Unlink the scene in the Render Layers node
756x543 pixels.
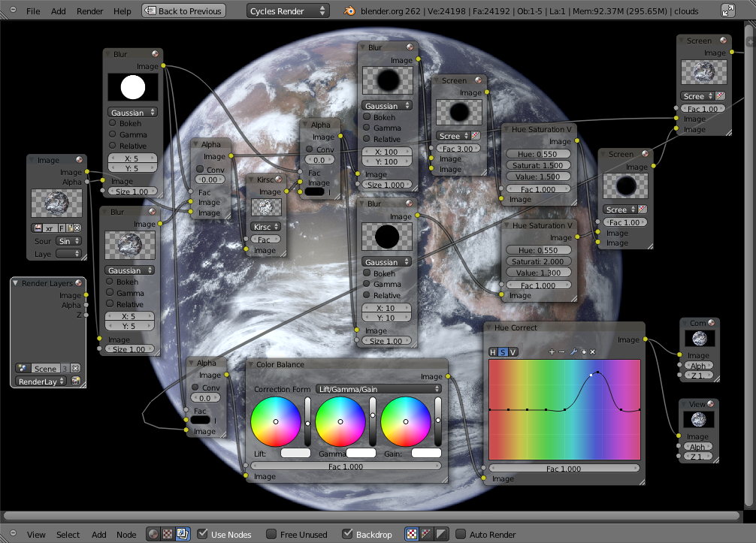point(76,369)
